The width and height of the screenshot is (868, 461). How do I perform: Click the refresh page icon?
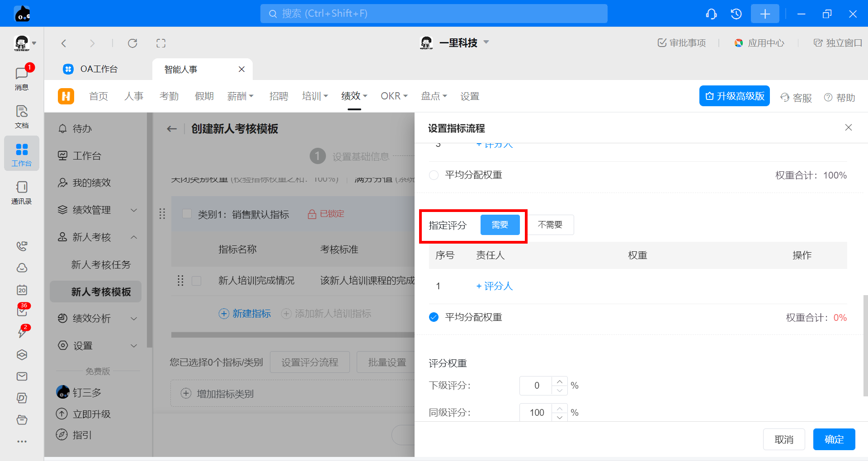tap(132, 43)
